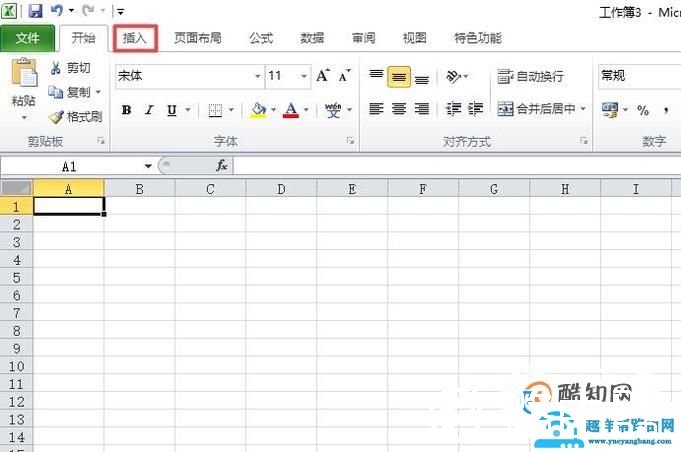Open the 字体 group dialog launcher
Viewport: 681px width, 452px height.
click(x=350, y=141)
